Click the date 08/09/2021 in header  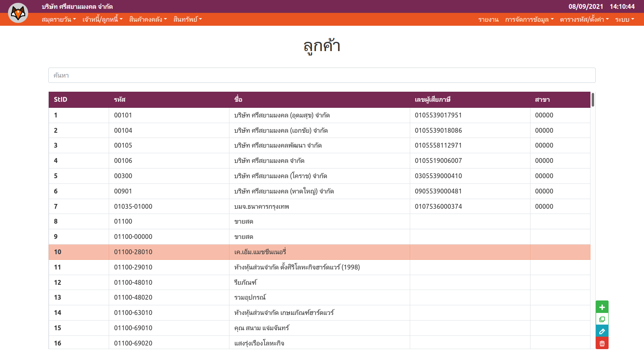586,6
